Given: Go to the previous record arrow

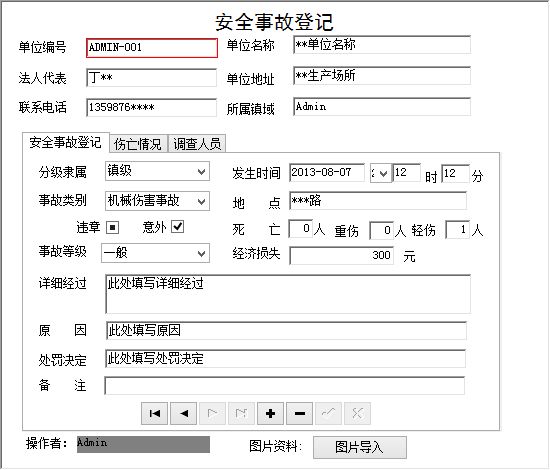Looking at the screenshot, I should 183,414.
